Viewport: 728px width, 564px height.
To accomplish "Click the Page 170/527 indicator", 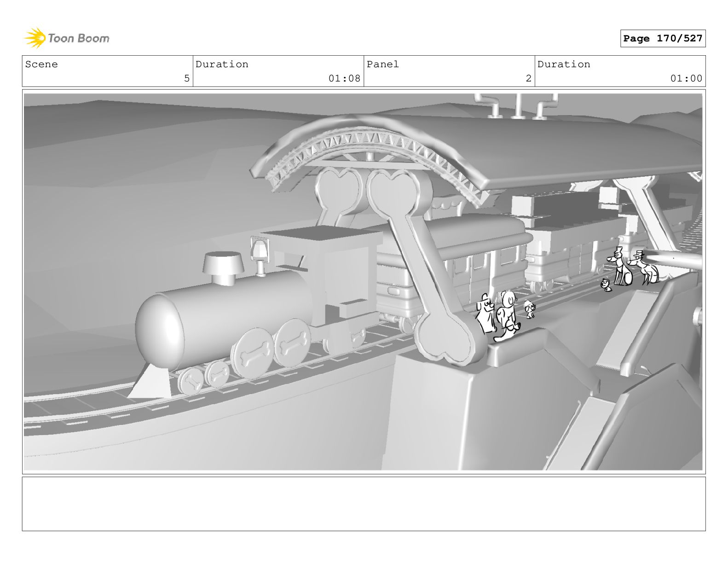I will click(x=663, y=39).
